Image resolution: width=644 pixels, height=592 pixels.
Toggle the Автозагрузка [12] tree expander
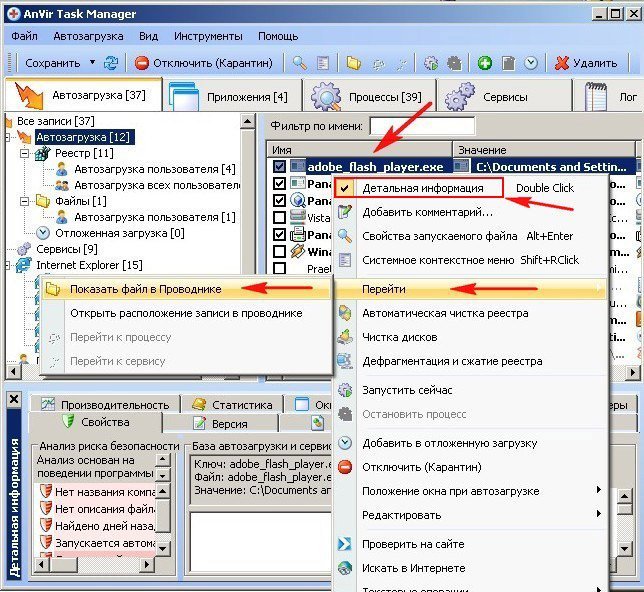click(8, 137)
